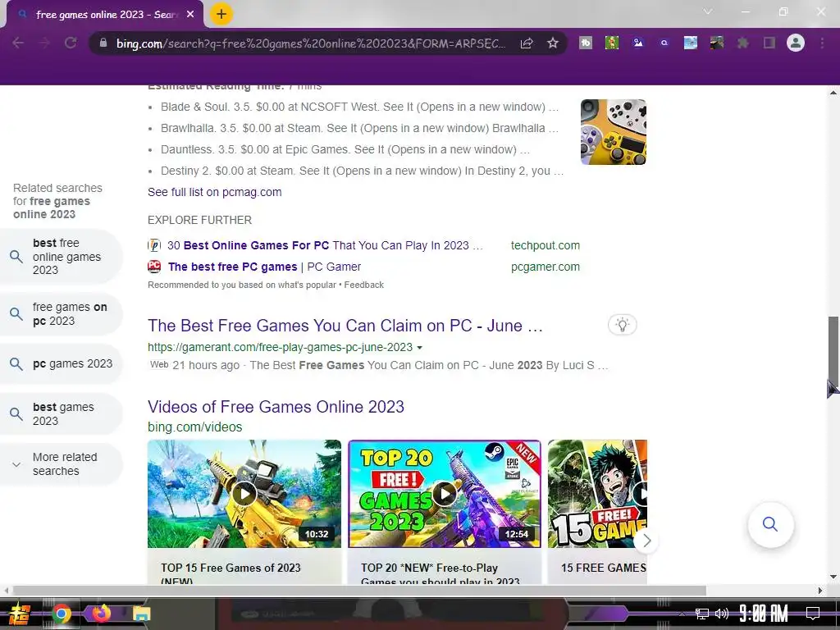Screen dimensions: 840x630
Task: Show next videos with carousel arrow
Action: point(646,541)
